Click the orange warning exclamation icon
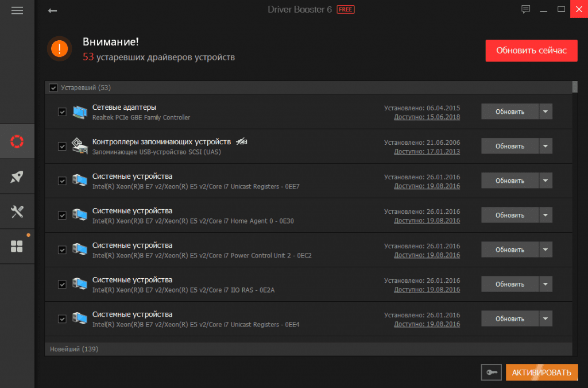Viewport: 588px width, 388px height. pos(59,49)
